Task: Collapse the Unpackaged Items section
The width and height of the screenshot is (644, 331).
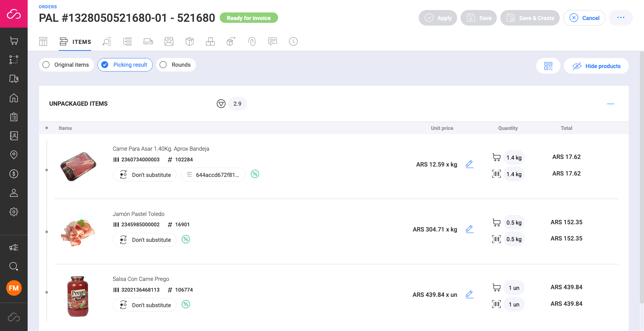Action: click(610, 104)
